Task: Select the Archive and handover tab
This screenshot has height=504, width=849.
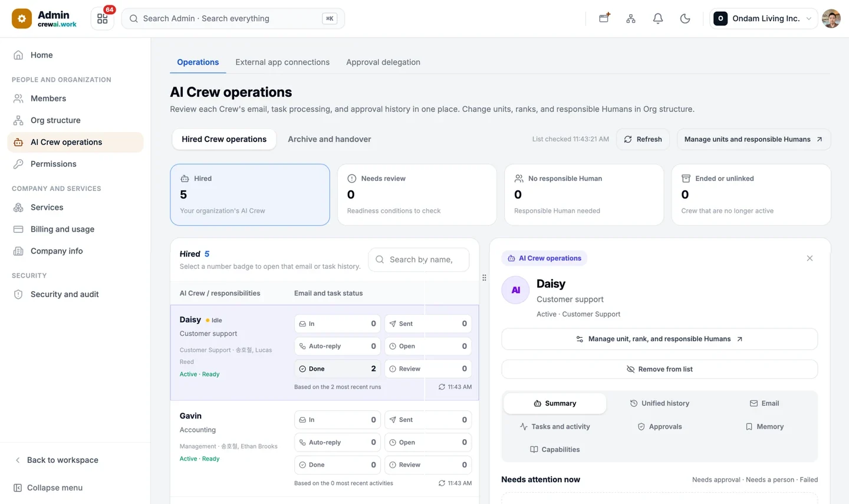Action: pyautogui.click(x=330, y=139)
